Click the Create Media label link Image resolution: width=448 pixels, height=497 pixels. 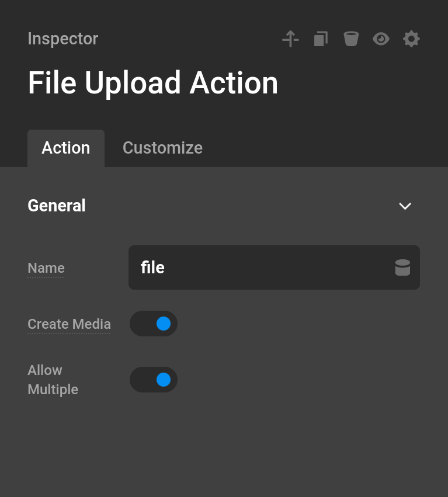(69, 324)
